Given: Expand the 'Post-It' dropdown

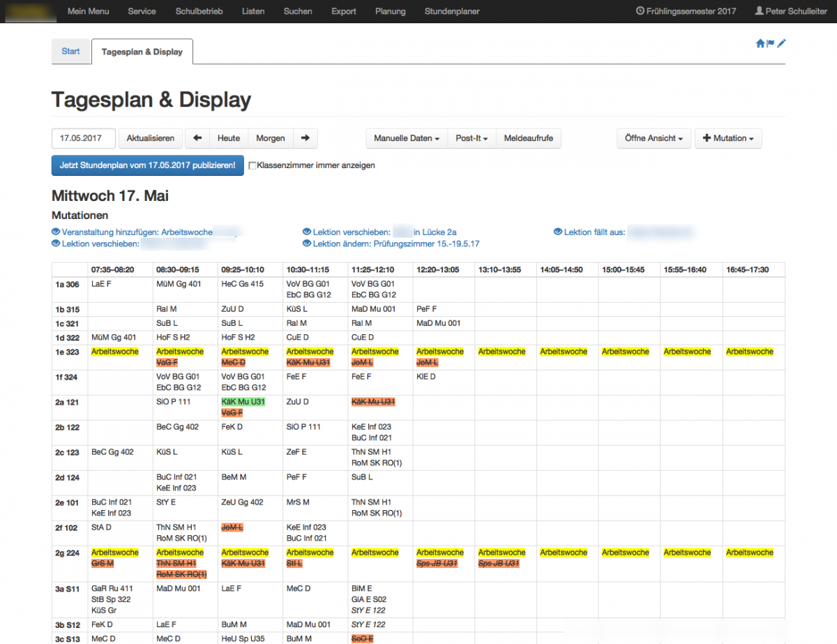Looking at the screenshot, I should (x=471, y=138).
